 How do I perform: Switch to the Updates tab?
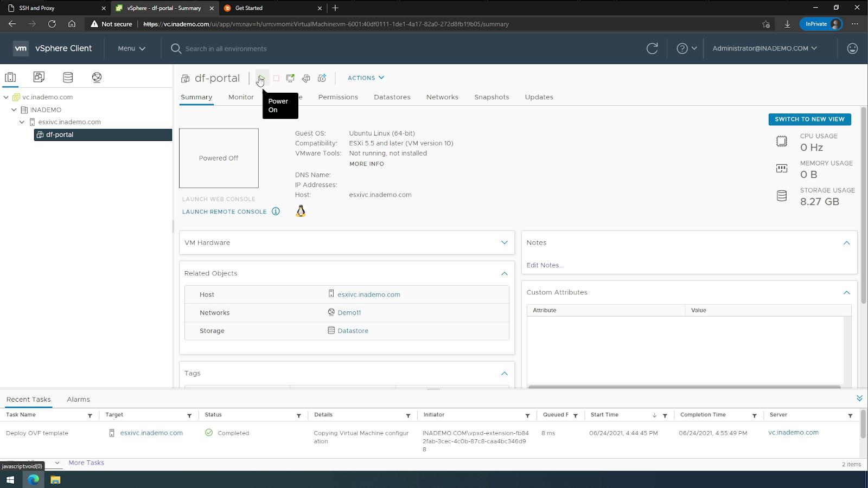coord(539,97)
